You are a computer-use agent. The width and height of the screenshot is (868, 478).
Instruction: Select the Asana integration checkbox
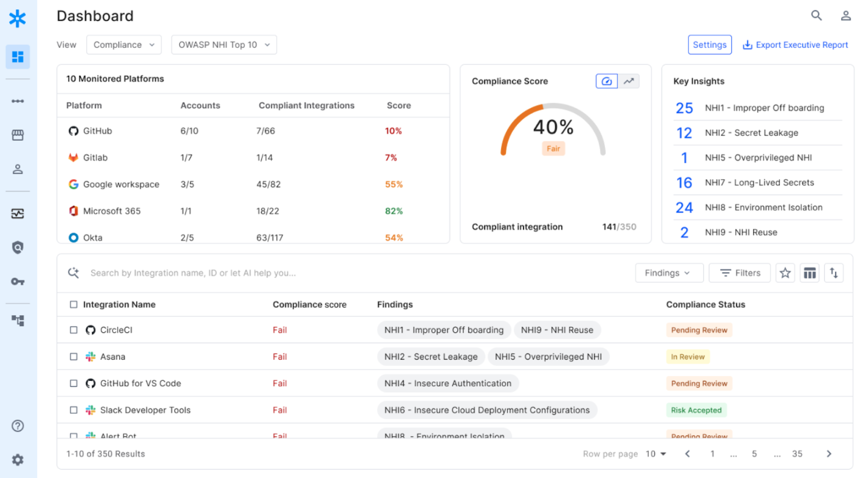[73, 357]
